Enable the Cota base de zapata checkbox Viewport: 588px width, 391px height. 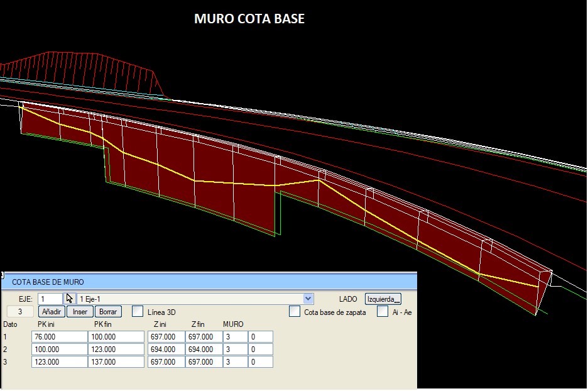(x=295, y=311)
